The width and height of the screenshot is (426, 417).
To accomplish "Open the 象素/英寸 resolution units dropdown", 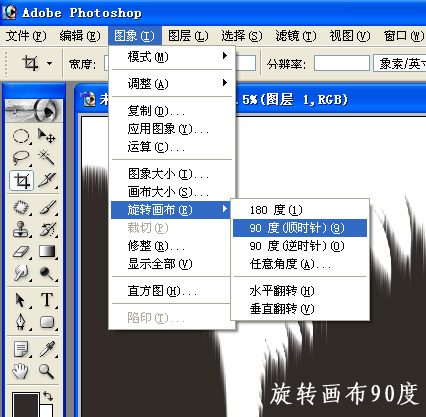I will [x=399, y=63].
